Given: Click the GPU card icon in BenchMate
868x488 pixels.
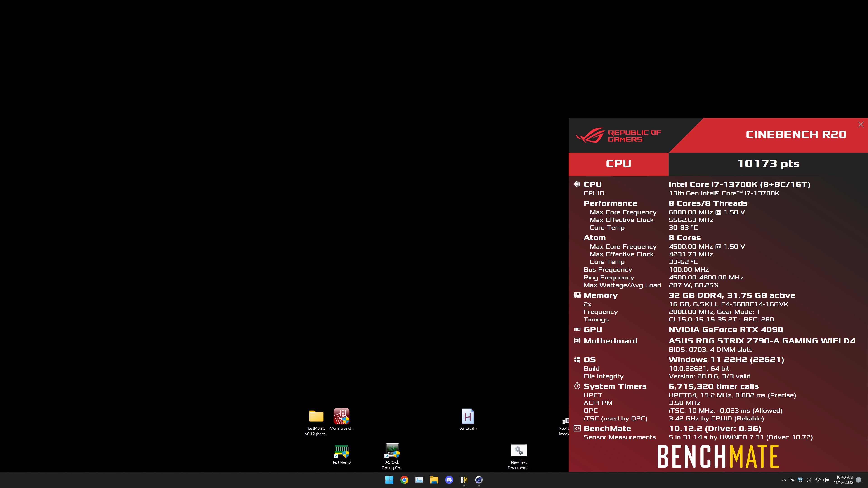Looking at the screenshot, I should coord(577,329).
